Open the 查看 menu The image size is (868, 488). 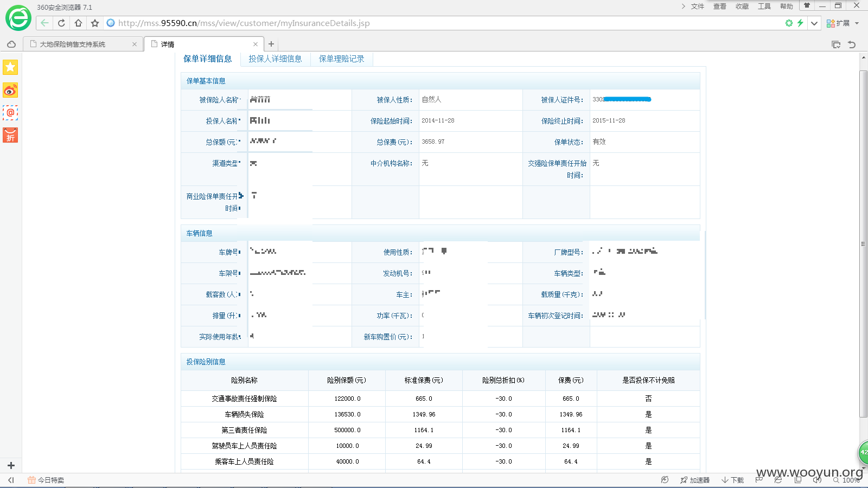720,7
